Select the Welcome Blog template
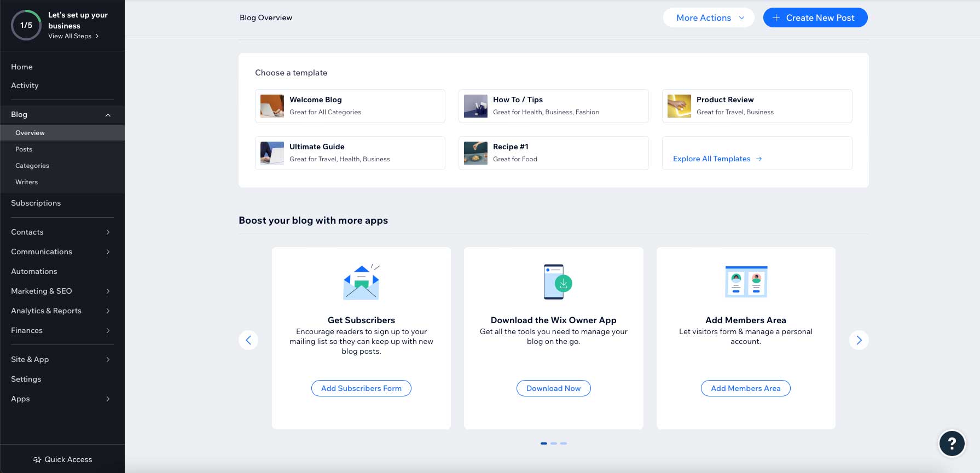The height and width of the screenshot is (473, 980). click(x=350, y=106)
